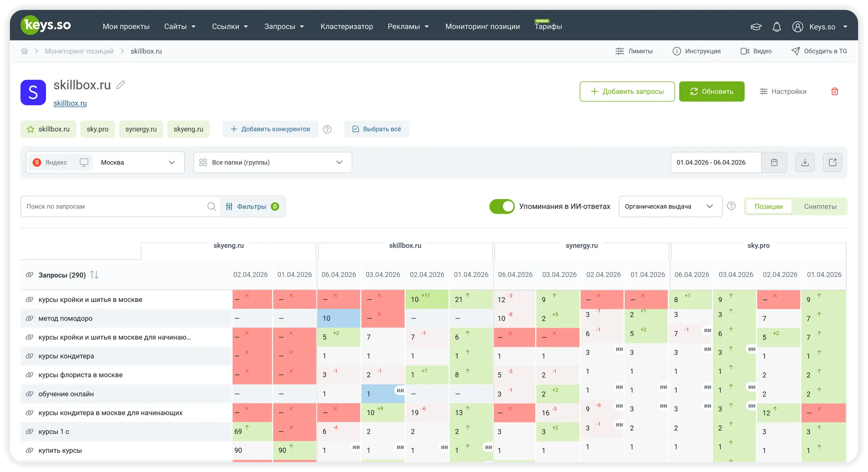Open Мои проекты menu item
Image resolution: width=868 pixels, height=472 pixels.
click(126, 26)
